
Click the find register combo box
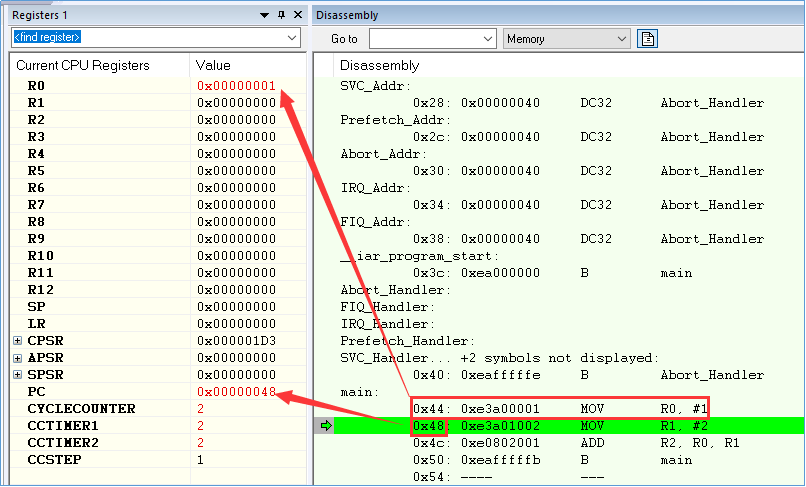(156, 38)
